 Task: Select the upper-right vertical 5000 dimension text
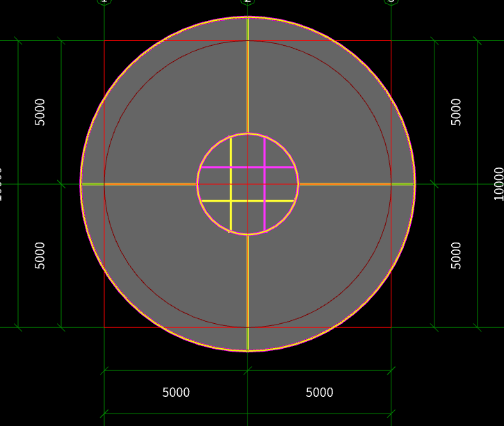click(456, 112)
